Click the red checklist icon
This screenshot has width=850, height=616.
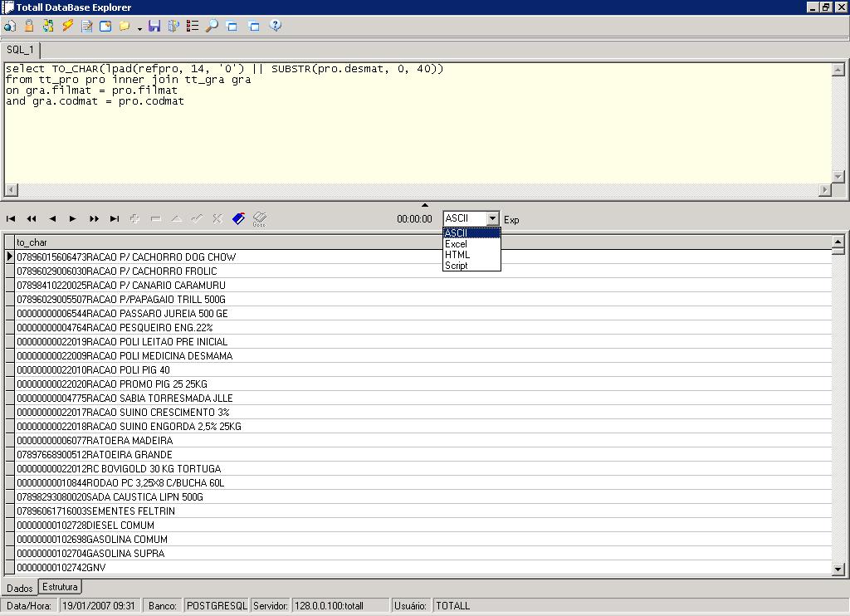pos(193,26)
